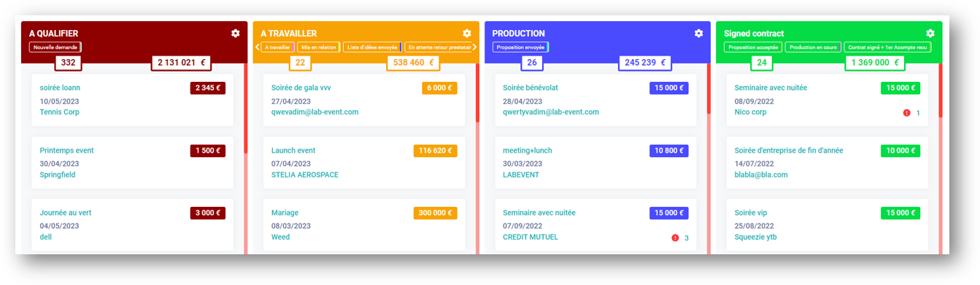Click the 116 620 € amount badge

[436, 151]
